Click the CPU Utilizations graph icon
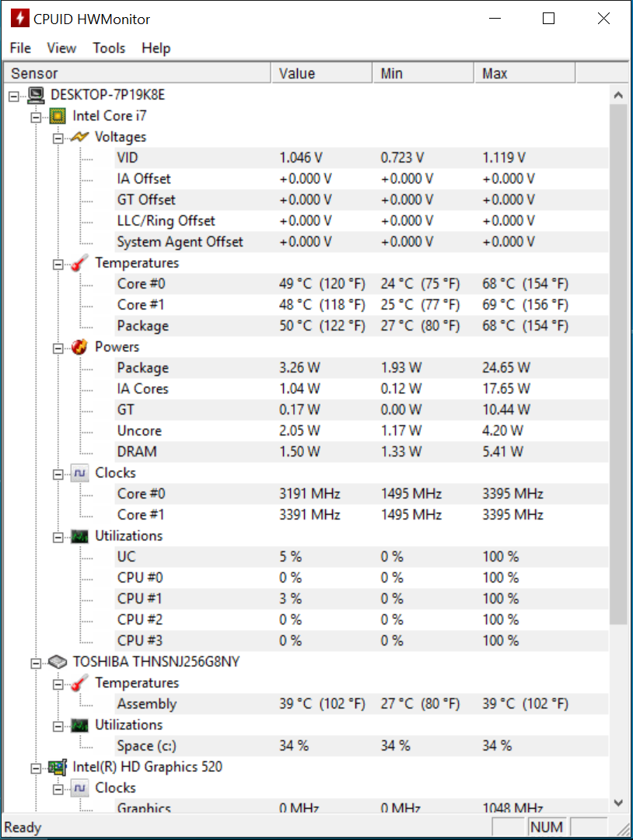This screenshot has height=840, width=633. tap(80, 536)
